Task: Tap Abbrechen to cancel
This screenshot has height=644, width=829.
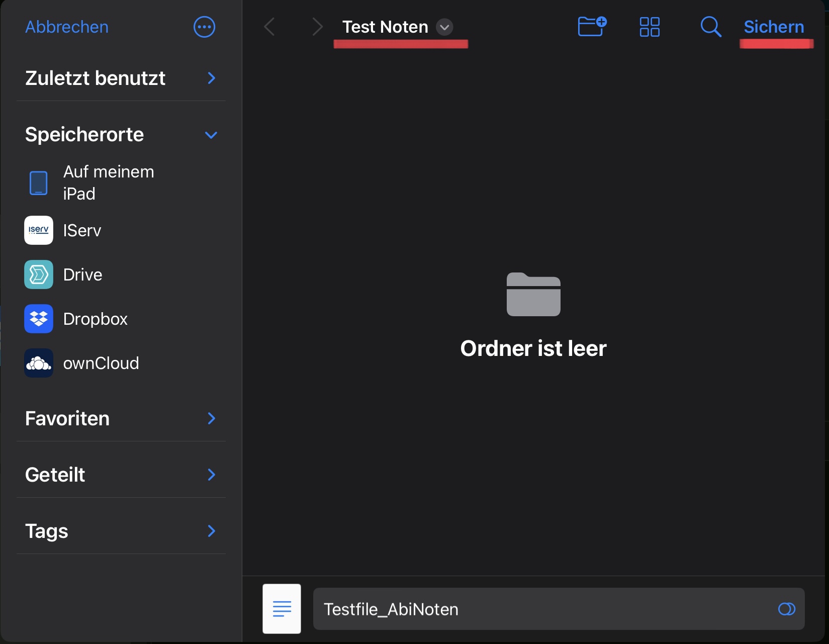Action: pyautogui.click(x=67, y=27)
